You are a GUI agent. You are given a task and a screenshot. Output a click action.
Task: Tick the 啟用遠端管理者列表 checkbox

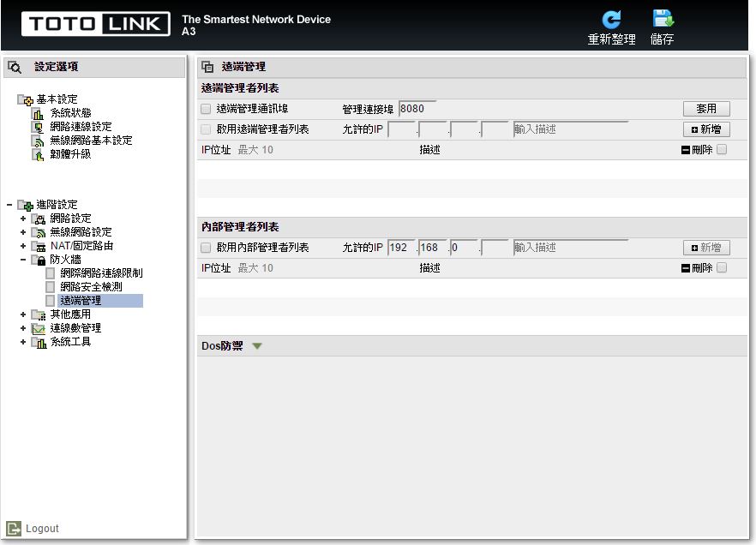coord(206,129)
